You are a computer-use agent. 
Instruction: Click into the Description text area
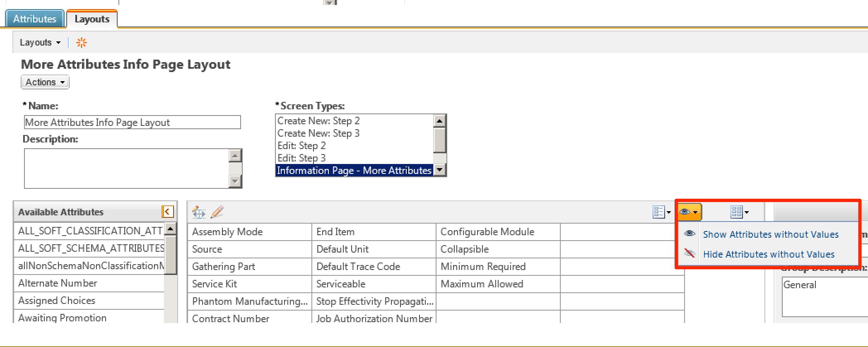[126, 168]
